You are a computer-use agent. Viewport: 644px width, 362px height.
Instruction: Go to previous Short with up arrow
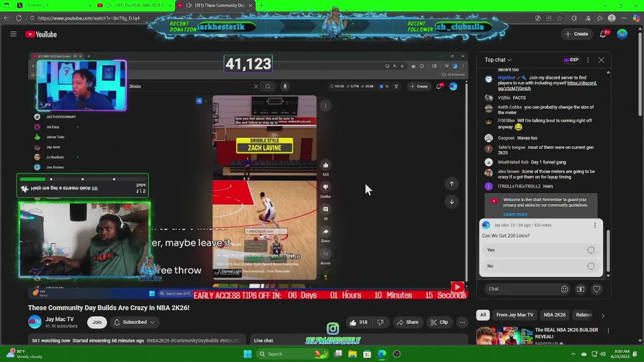pos(452,184)
